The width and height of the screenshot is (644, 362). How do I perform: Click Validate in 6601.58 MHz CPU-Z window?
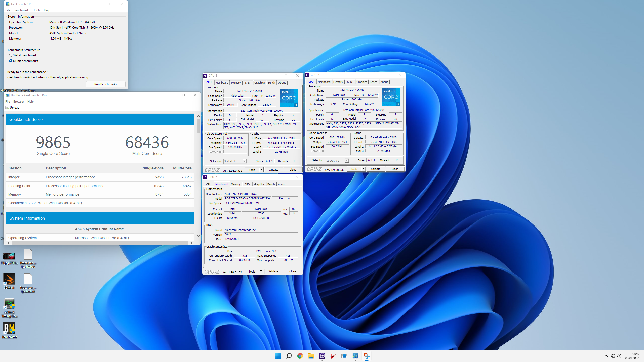coord(376,169)
